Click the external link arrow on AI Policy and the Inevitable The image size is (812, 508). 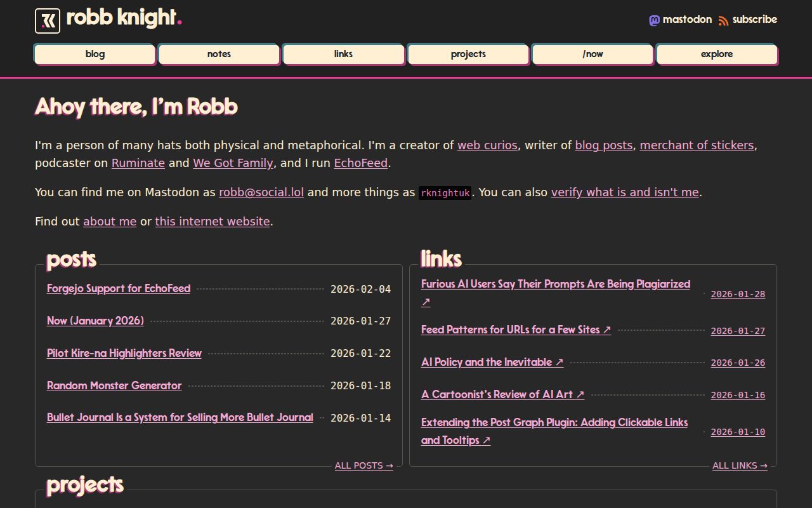[x=559, y=362]
